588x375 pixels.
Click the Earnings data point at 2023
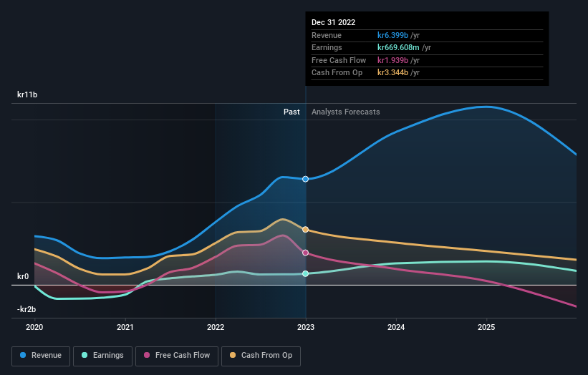(306, 274)
